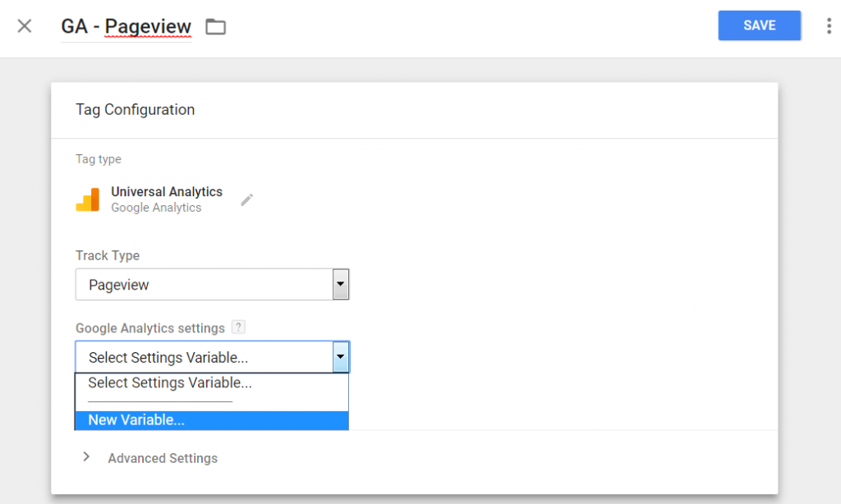
Task: Open the Track Type Pageview combo box
Action: point(204,285)
